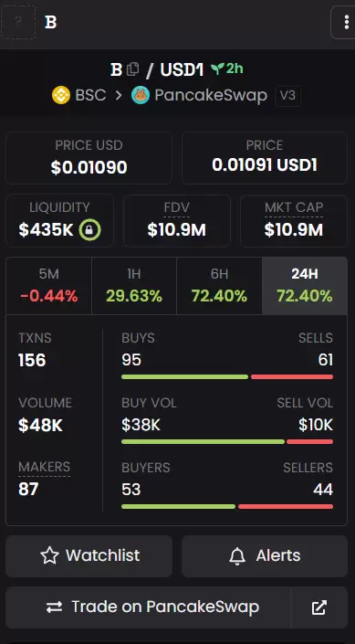Viewport: 355px width, 644px height.
Task: Copy the B token address icon
Action: (133, 69)
